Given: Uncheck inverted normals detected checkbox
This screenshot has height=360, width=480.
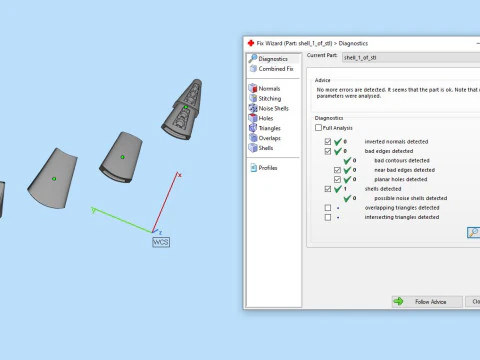Looking at the screenshot, I should [328, 142].
